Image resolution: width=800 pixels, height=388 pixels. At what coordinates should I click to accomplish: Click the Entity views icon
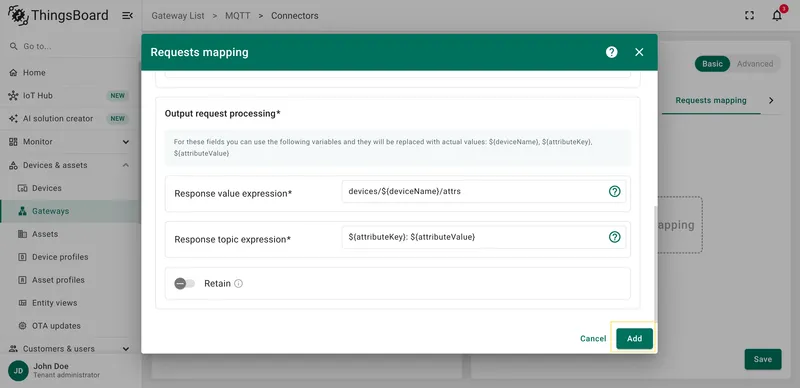pos(22,303)
